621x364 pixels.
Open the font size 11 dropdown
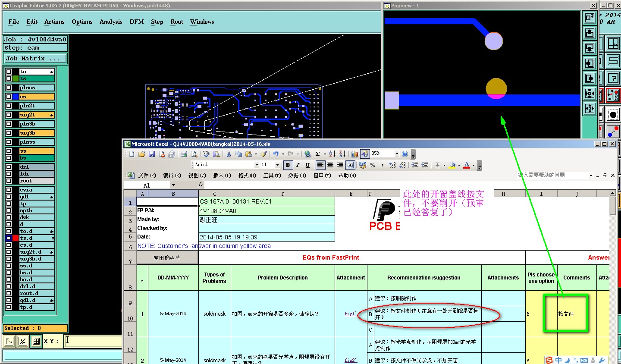click(277, 165)
